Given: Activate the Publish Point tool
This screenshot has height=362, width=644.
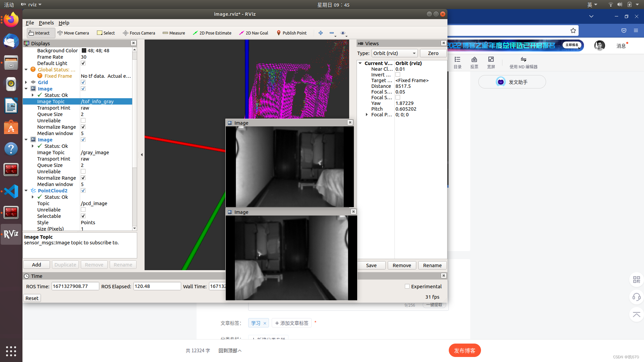Looking at the screenshot, I should [291, 33].
